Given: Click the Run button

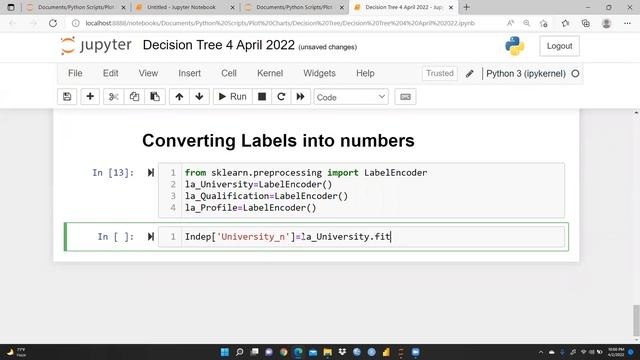Looking at the screenshot, I should (232, 97).
